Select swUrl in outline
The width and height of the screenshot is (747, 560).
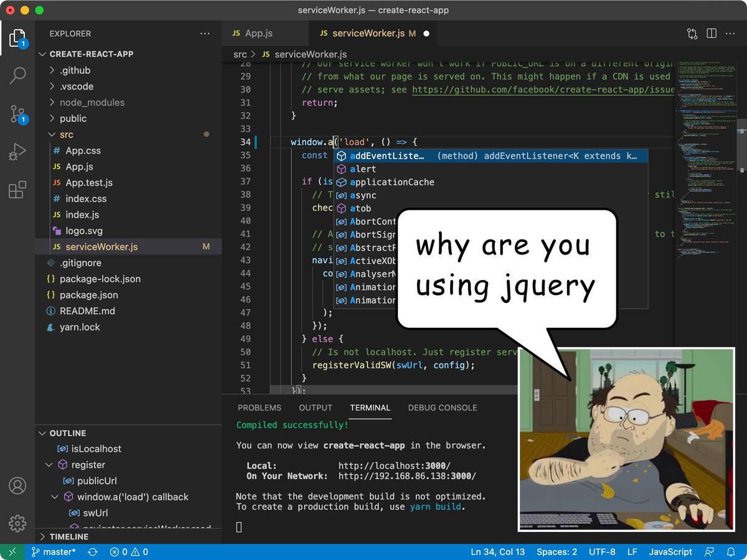click(x=128, y=513)
